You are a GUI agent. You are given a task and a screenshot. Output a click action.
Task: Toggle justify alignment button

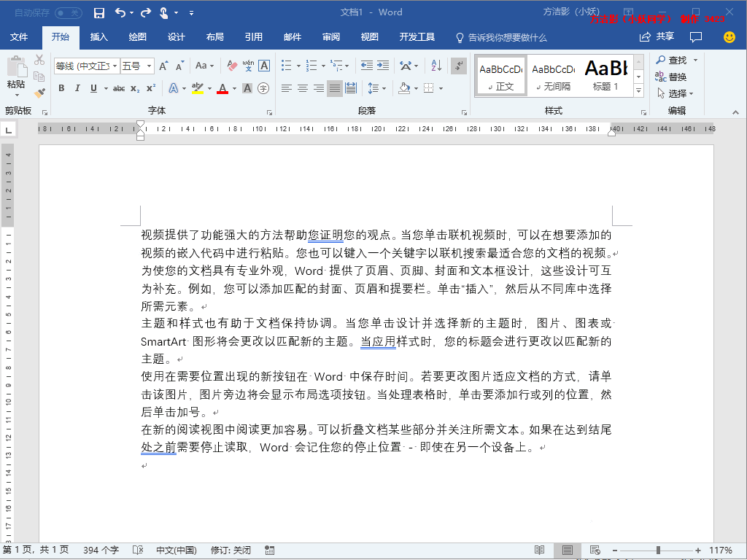[335, 88]
